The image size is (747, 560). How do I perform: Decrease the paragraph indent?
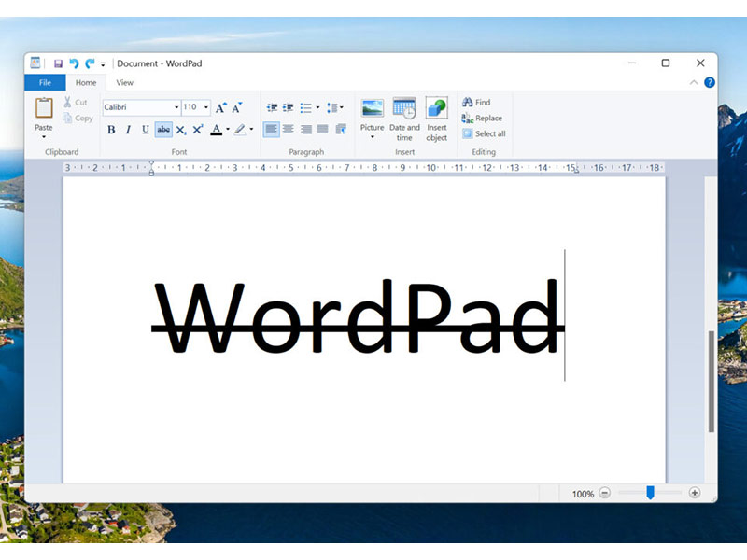272,107
